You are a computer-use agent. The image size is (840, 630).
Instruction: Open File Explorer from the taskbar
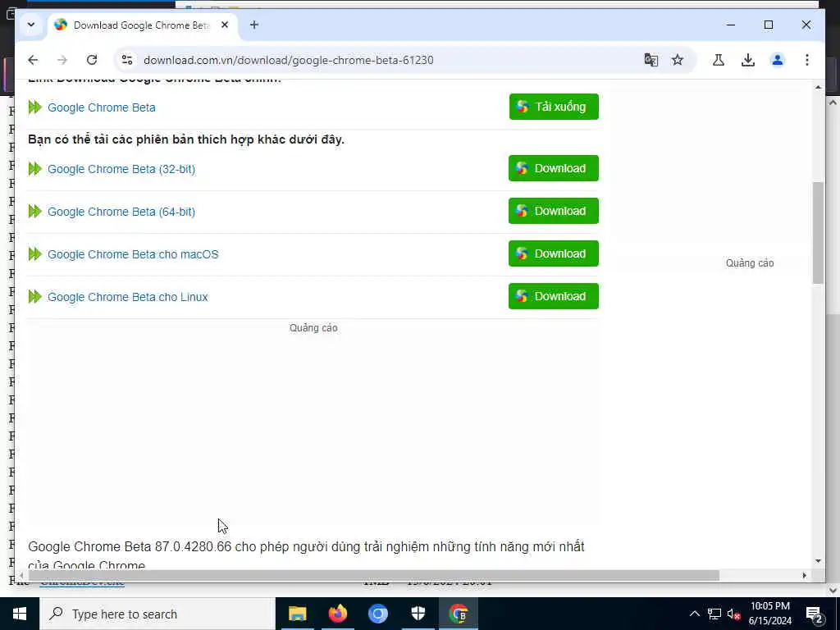(297, 614)
